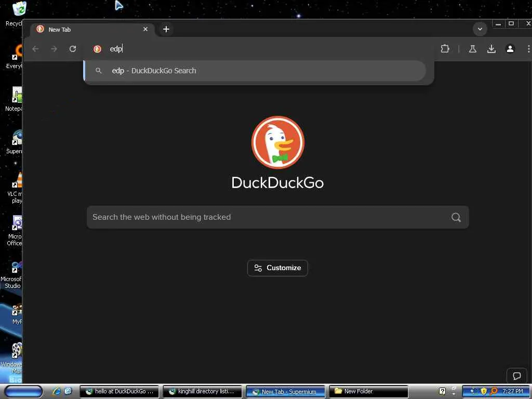Switch to 'kinghill directory listi...' taskbar window
This screenshot has width=532, height=399.
202,391
